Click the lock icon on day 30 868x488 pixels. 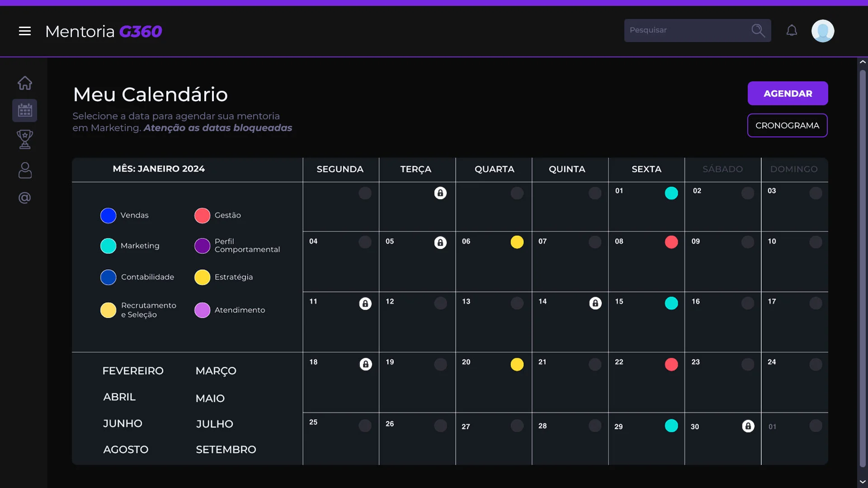(748, 426)
